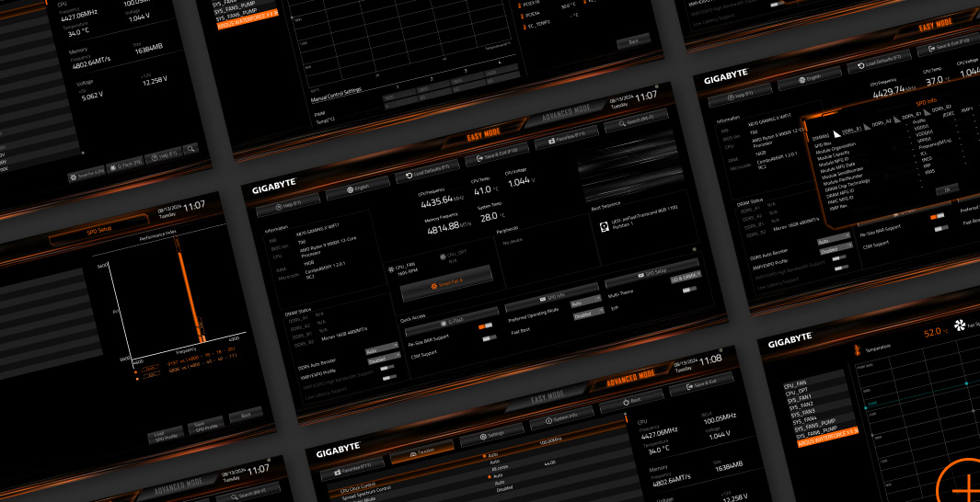Click the magnifier search icon in top-left panel
Screen dimensions: 980x502
[191, 148]
